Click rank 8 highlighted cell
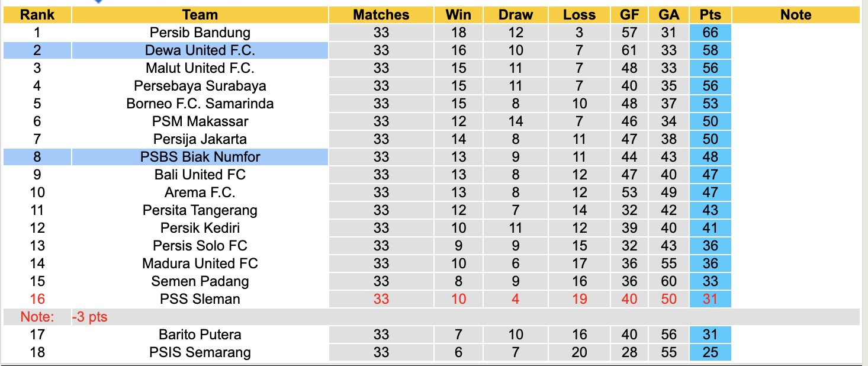This screenshot has height=366, width=868. (37, 157)
